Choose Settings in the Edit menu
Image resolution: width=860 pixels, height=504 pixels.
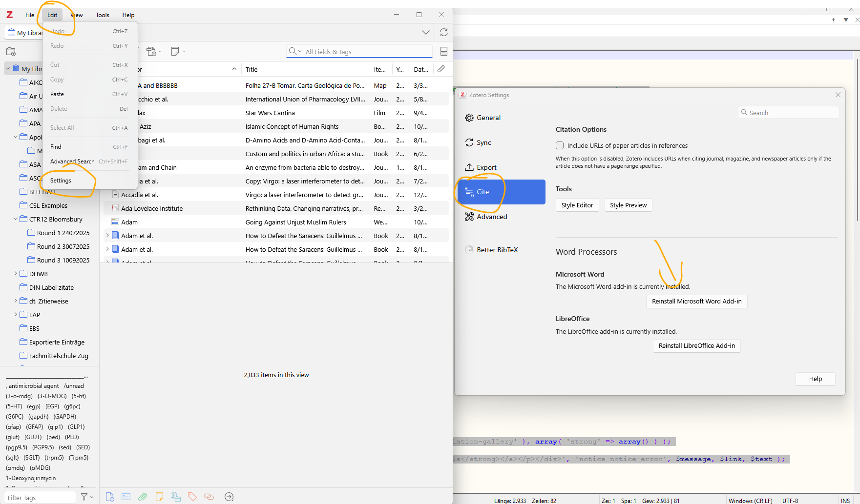pyautogui.click(x=90, y=181)
